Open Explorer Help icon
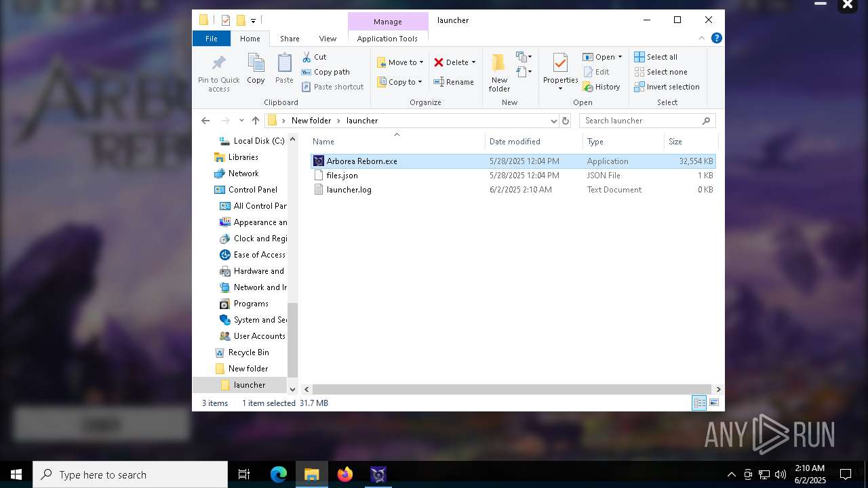The height and width of the screenshot is (488, 868). click(x=716, y=38)
